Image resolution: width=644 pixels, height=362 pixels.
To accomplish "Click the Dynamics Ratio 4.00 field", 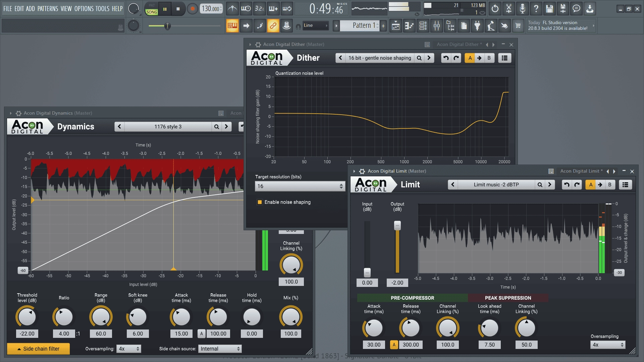I will tap(64, 334).
